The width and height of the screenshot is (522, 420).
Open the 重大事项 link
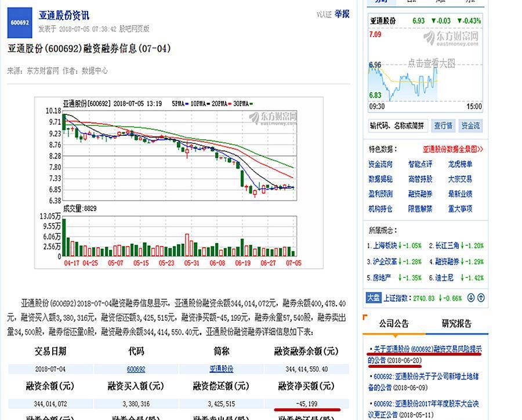click(x=460, y=209)
